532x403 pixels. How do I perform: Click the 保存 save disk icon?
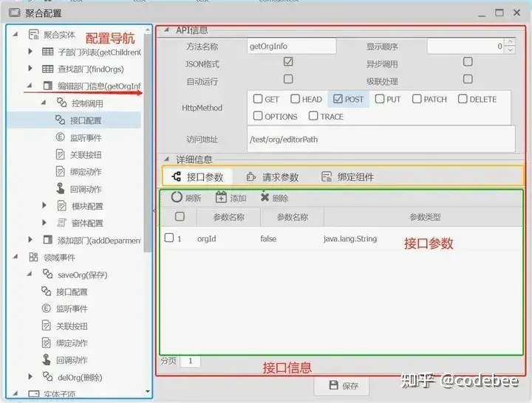click(x=334, y=385)
